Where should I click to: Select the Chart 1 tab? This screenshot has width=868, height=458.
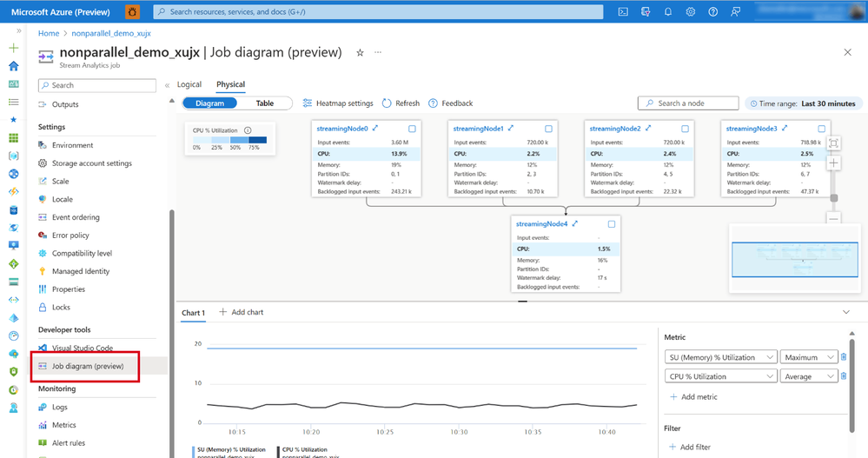(193, 313)
